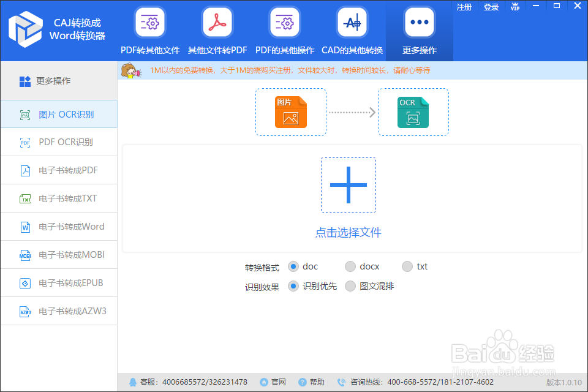Open 电子书转成TXT from sidebar
The width and height of the screenshot is (588, 392).
click(x=58, y=198)
